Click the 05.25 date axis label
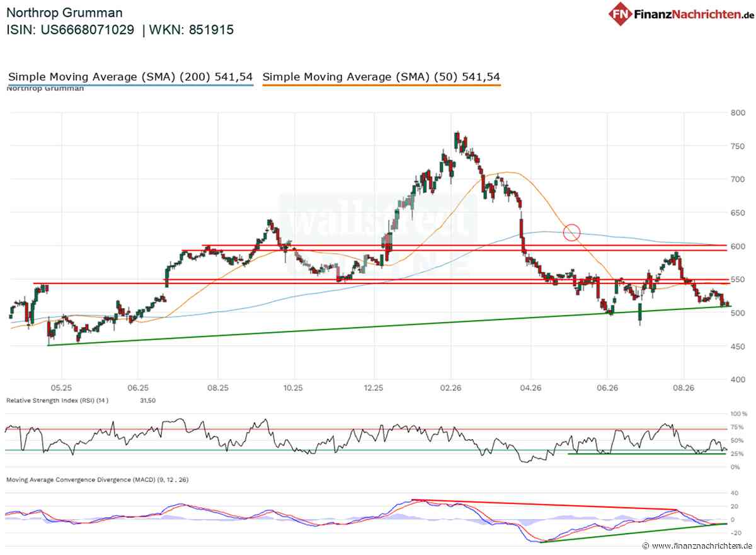Image resolution: width=756 pixels, height=555 pixels. [62, 389]
